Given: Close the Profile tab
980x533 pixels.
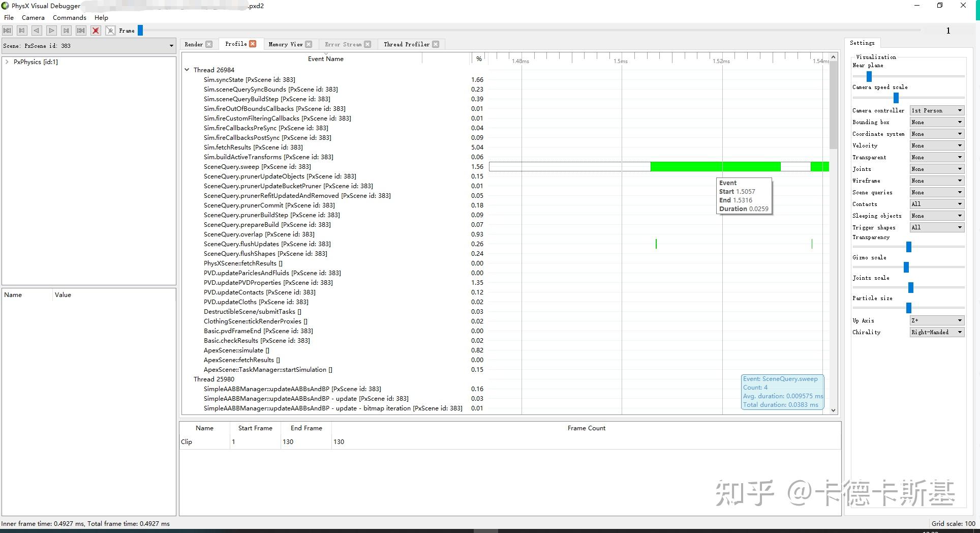Looking at the screenshot, I should (x=253, y=44).
